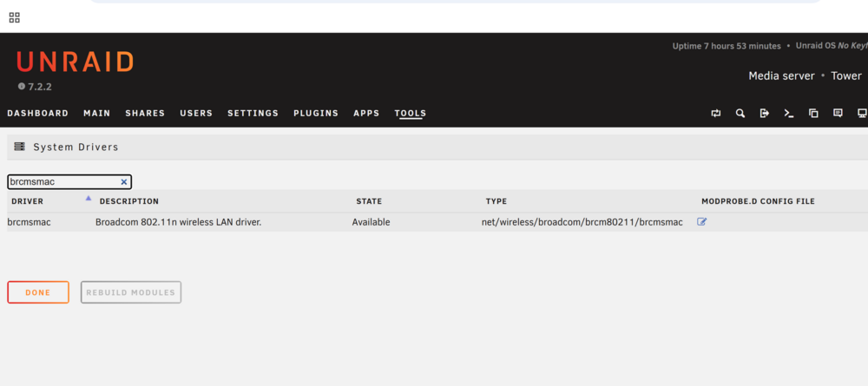The width and height of the screenshot is (868, 386).
Task: Edit the brcmsmac modprobe config file
Action: pos(702,222)
